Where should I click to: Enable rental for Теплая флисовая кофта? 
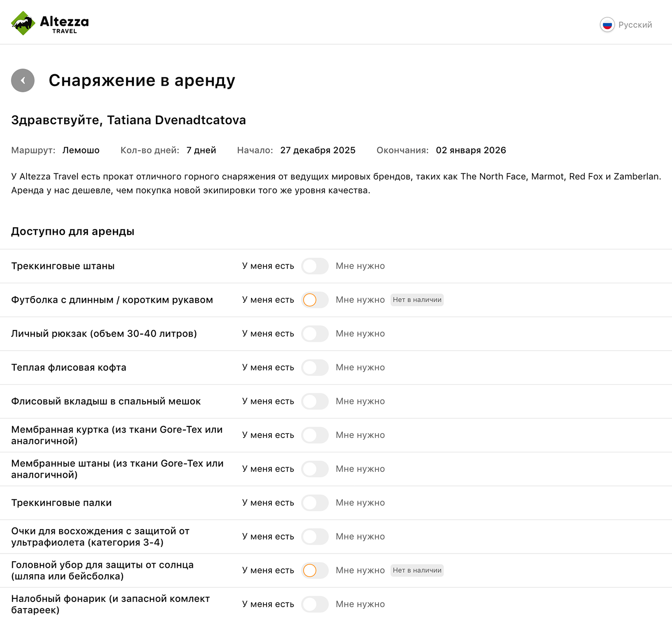(x=315, y=368)
